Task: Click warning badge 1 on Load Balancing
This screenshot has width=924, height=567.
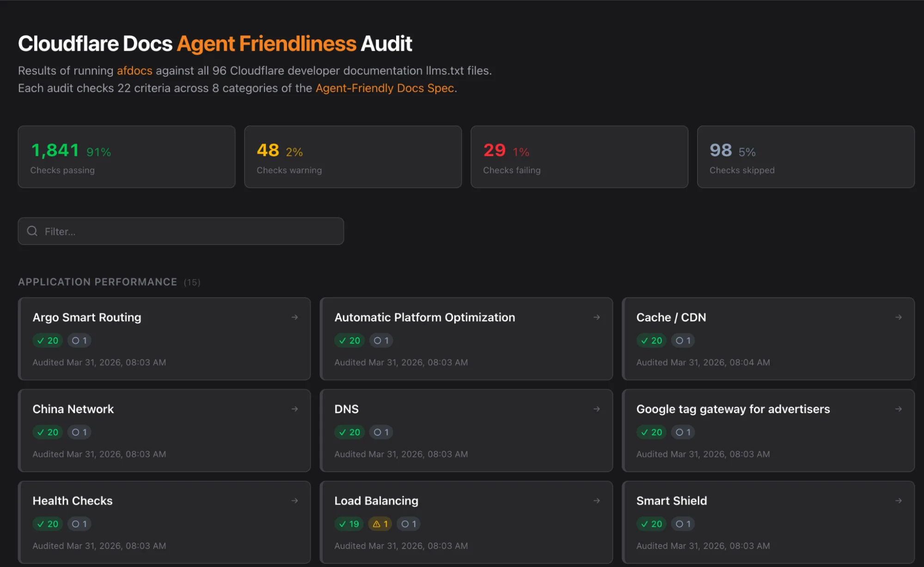Action: (x=380, y=524)
